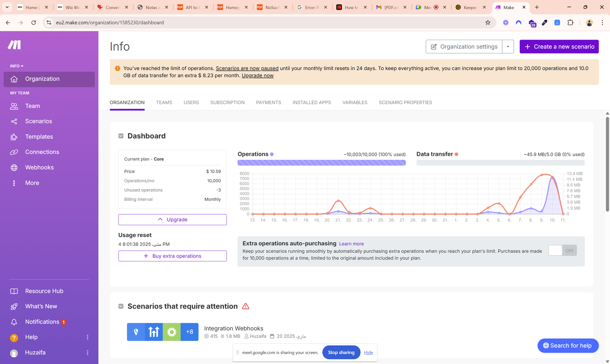Bookmark this page with the star icon
The image size is (610, 364).
click(488, 22)
